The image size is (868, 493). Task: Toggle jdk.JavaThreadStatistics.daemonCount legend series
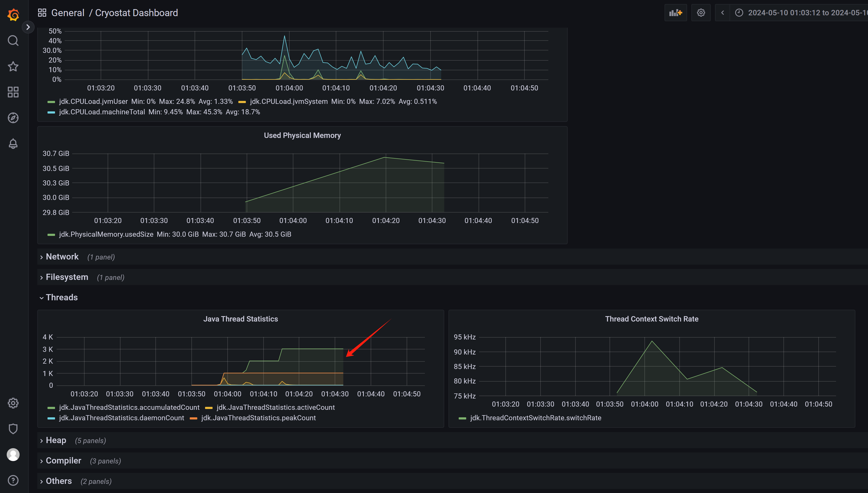click(x=121, y=418)
